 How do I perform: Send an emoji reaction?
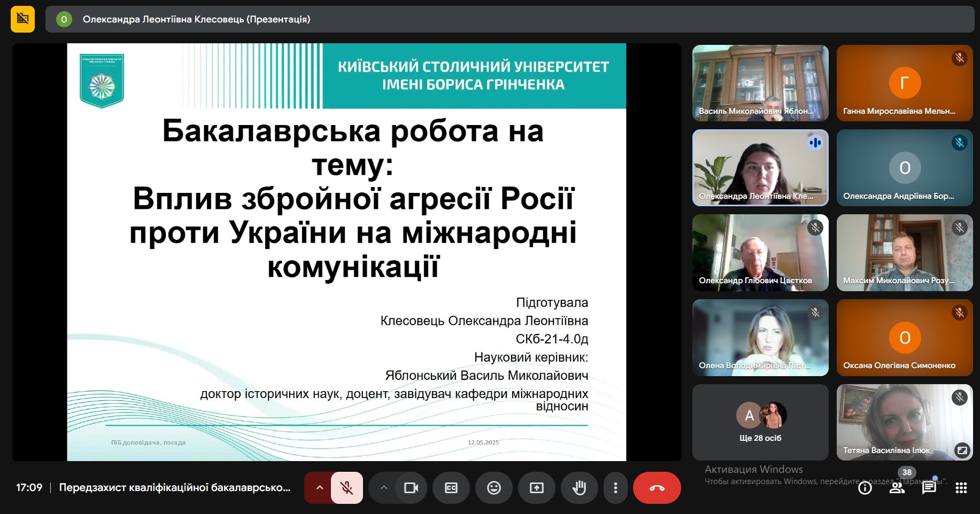pyautogui.click(x=494, y=488)
